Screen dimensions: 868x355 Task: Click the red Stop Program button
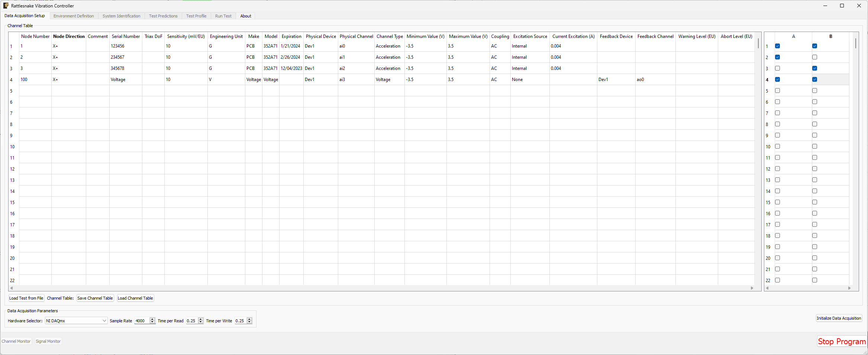tap(842, 341)
